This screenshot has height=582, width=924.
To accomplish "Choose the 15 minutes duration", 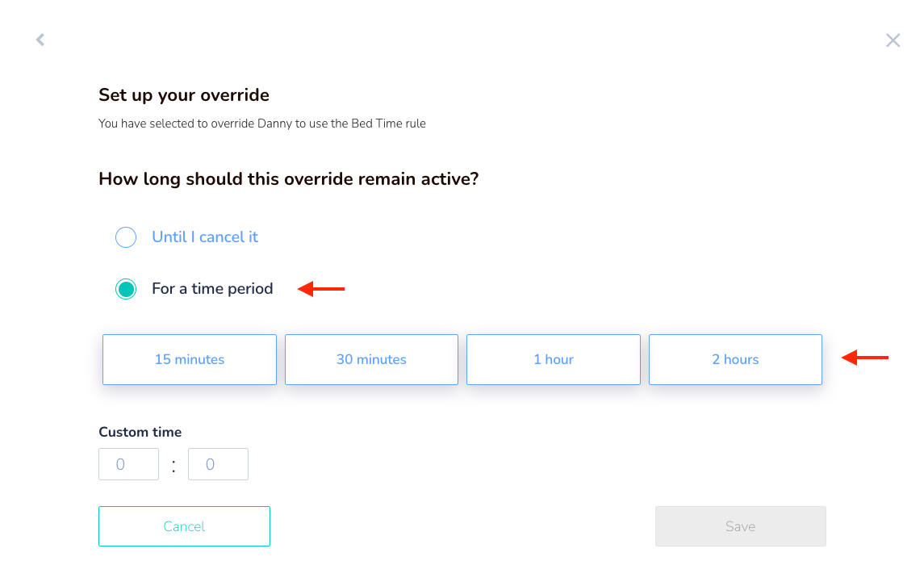I will coord(190,360).
